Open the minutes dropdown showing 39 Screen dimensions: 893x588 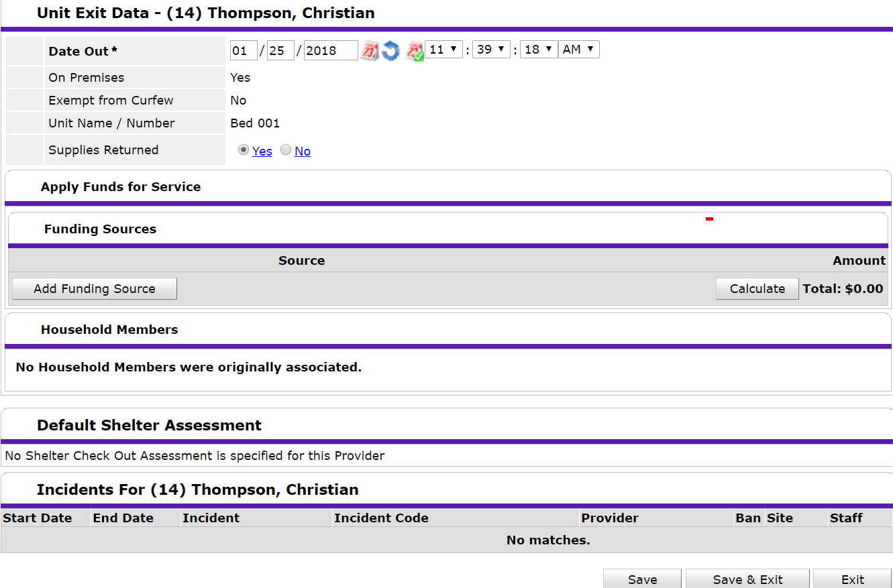(x=491, y=50)
